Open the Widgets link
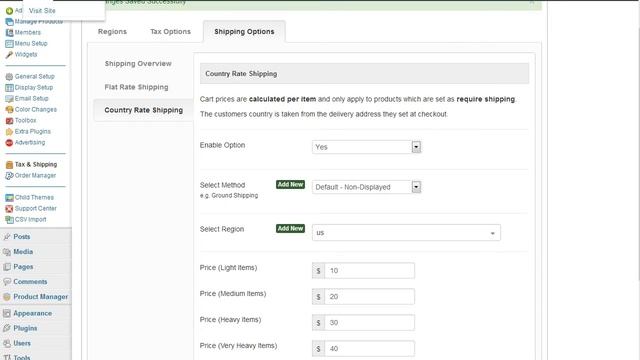The height and width of the screenshot is (360, 640). (26, 55)
